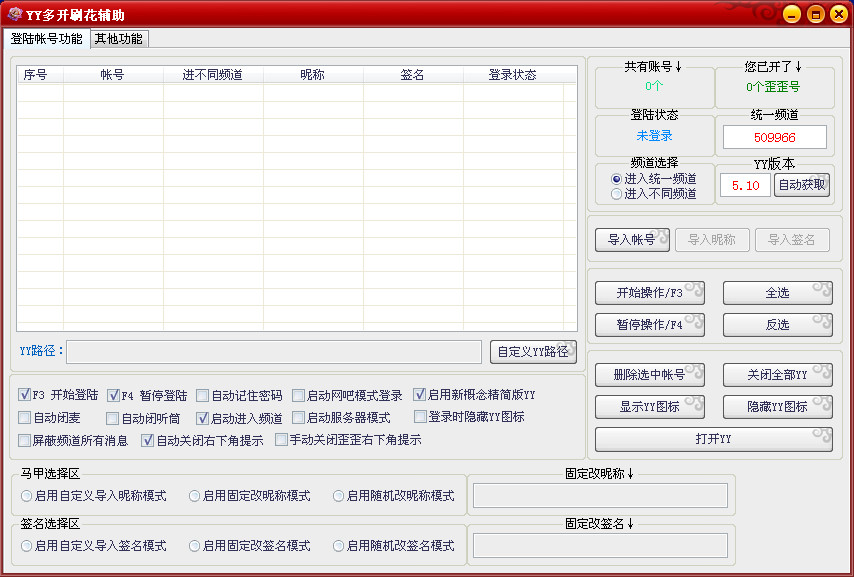
Task: Click the 反选 button to invert selection
Action: pyautogui.click(x=778, y=324)
